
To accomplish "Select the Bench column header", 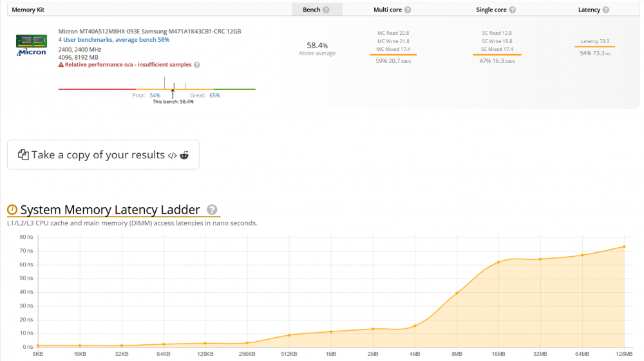I will (x=312, y=10).
